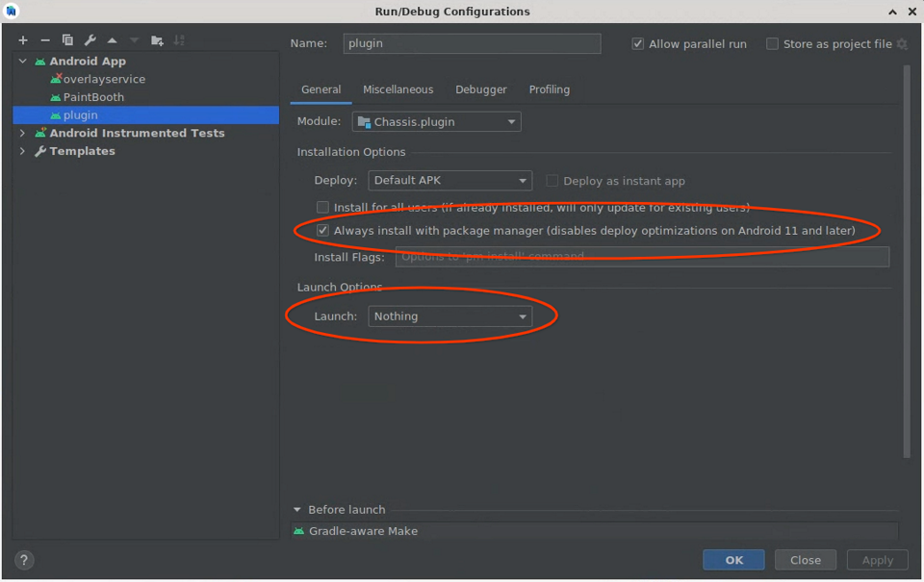The height and width of the screenshot is (582, 924).
Task: Click the OK button
Action: pos(733,559)
